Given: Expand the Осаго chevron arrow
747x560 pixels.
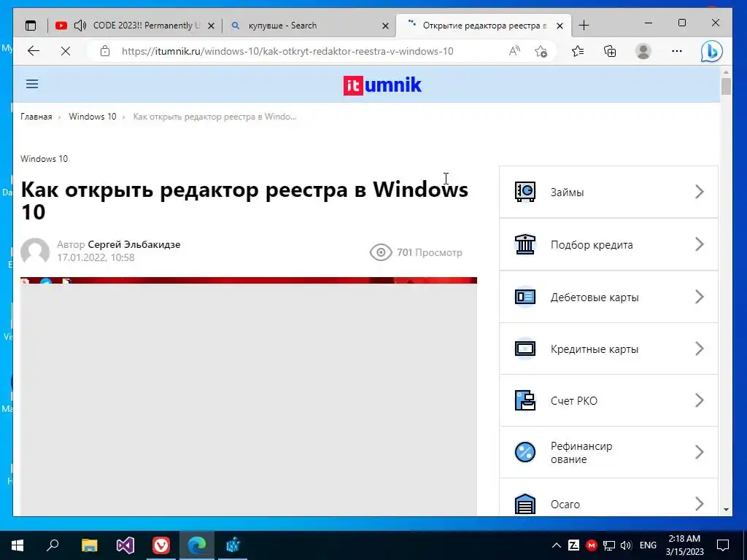Looking at the screenshot, I should point(700,504).
